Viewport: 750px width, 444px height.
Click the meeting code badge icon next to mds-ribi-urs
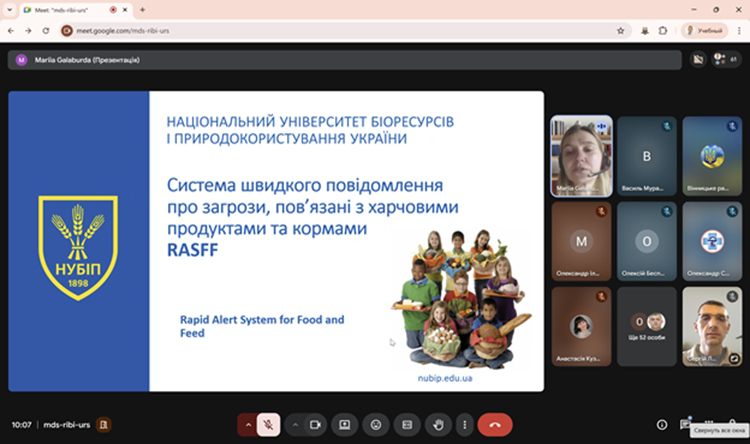coord(104,424)
